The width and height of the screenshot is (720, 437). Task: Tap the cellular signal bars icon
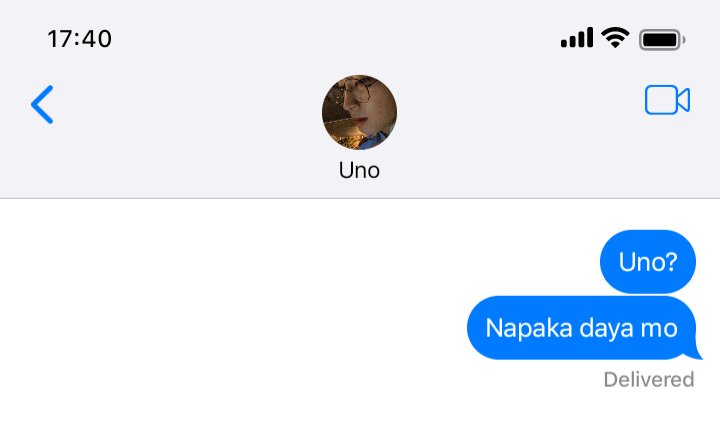[x=577, y=38]
